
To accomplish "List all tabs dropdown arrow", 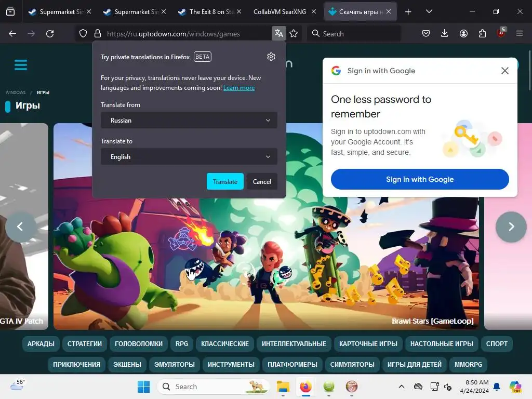I will 429,11.
